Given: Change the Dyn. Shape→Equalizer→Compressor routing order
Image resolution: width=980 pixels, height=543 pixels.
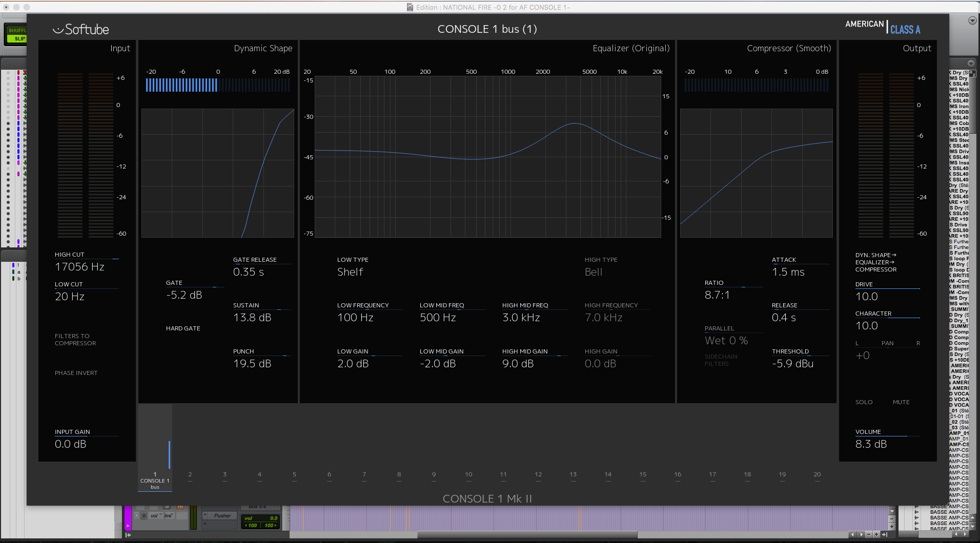Looking at the screenshot, I should click(876, 262).
